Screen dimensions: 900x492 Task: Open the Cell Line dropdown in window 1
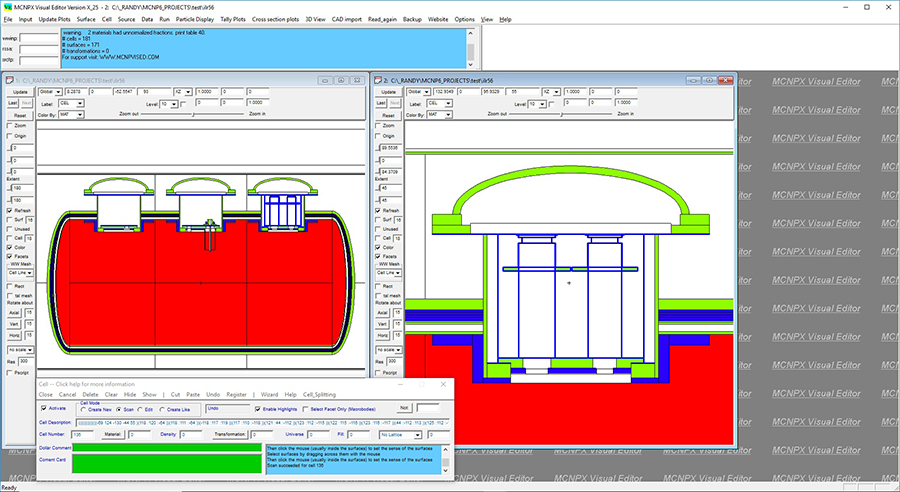point(29,273)
